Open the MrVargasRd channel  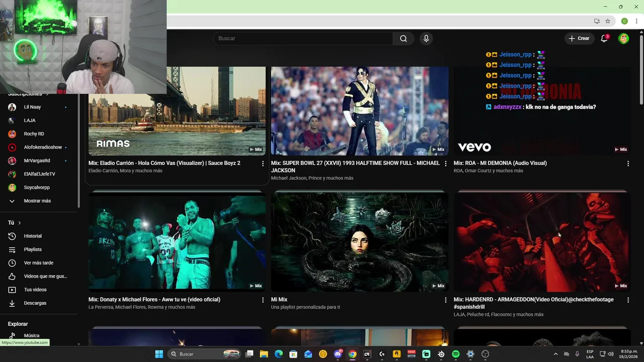tap(38, 161)
